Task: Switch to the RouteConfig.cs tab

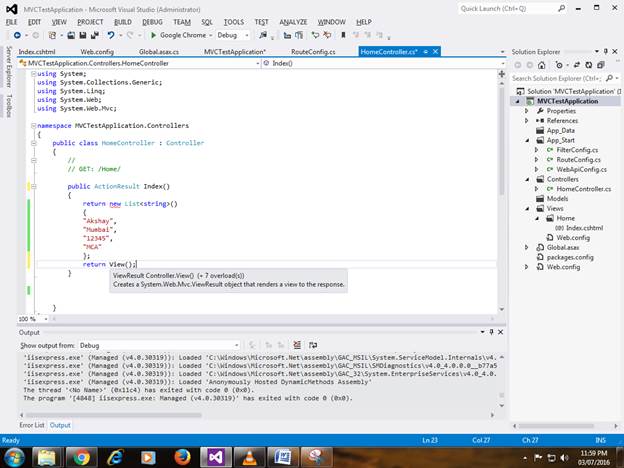Action: point(313,52)
